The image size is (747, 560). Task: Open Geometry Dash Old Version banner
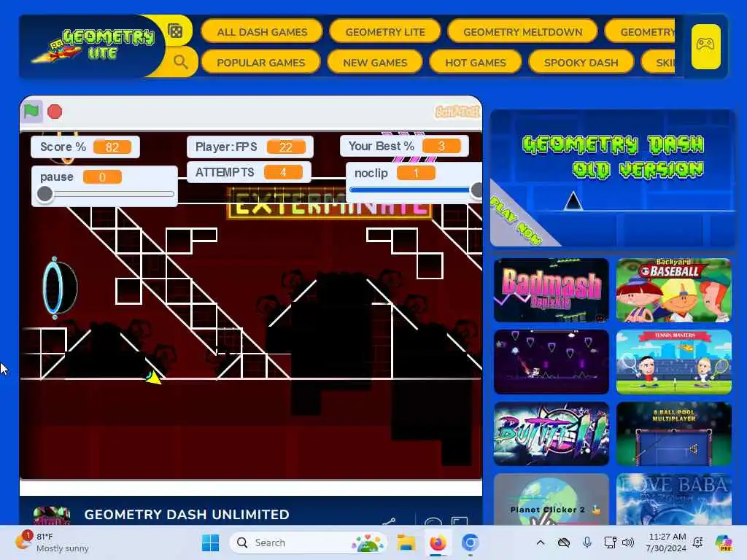coord(612,178)
